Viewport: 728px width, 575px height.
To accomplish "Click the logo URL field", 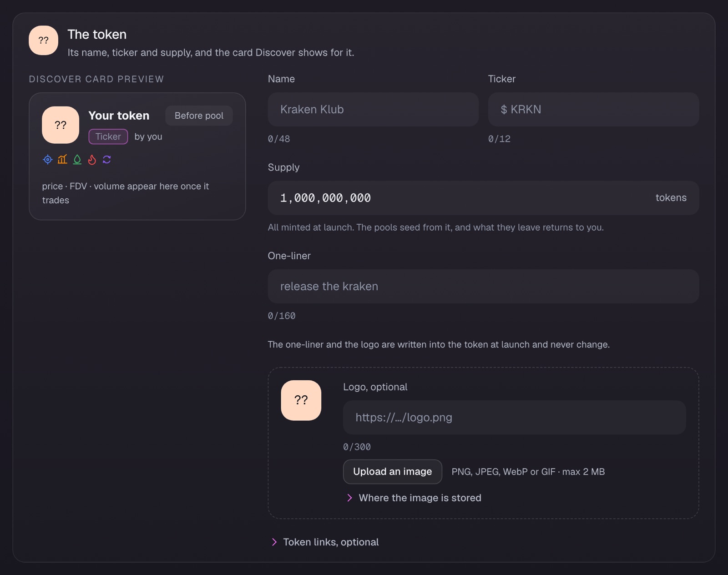I will click(x=514, y=418).
